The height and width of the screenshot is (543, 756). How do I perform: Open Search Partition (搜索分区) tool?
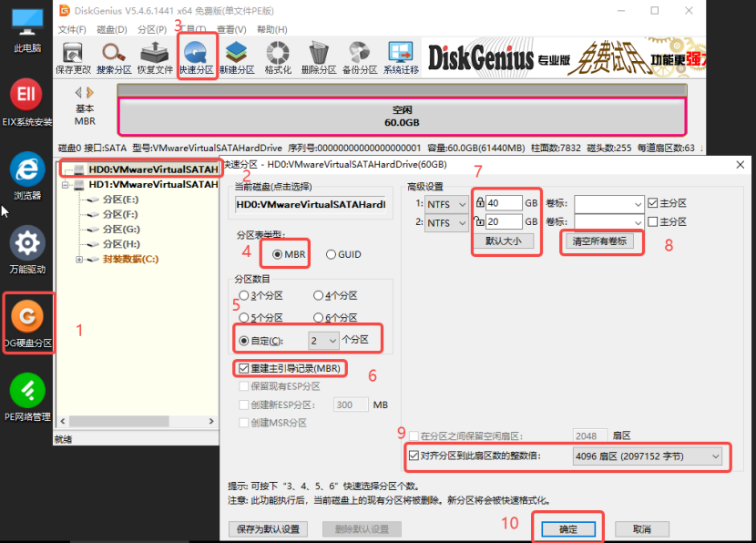tap(114, 58)
